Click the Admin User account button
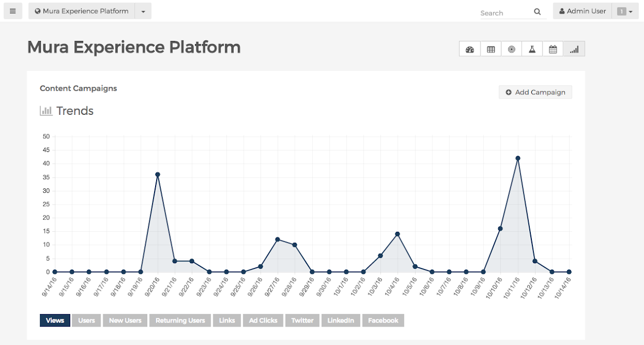The image size is (644, 345). [x=583, y=11]
